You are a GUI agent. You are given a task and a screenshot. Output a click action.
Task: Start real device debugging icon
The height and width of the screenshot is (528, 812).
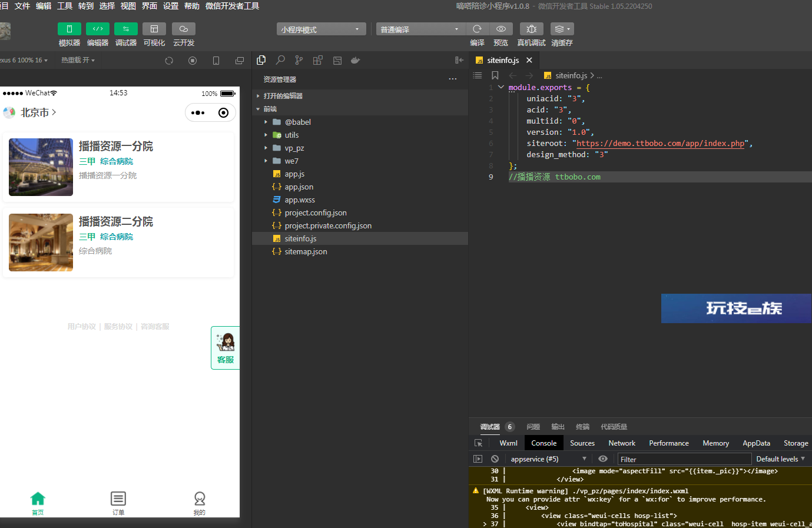pyautogui.click(x=531, y=29)
